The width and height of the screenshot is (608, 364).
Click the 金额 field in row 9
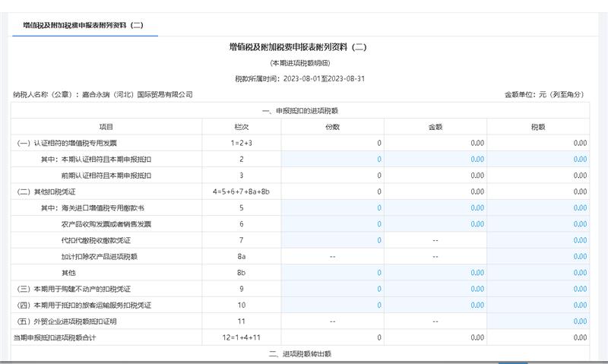(435, 289)
